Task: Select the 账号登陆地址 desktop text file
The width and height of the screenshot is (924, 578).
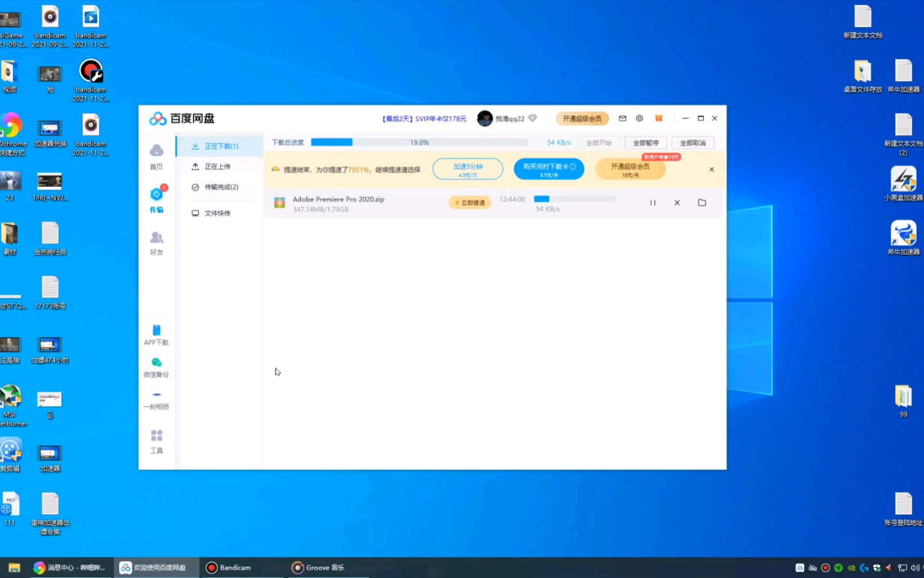Action: pyautogui.click(x=903, y=509)
